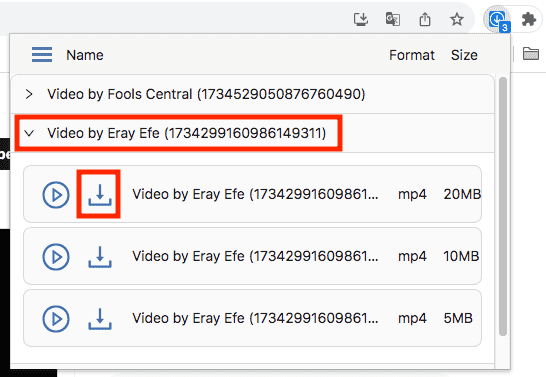Bookmark this page with the star
Screen dimensions: 546x377
(x=457, y=19)
